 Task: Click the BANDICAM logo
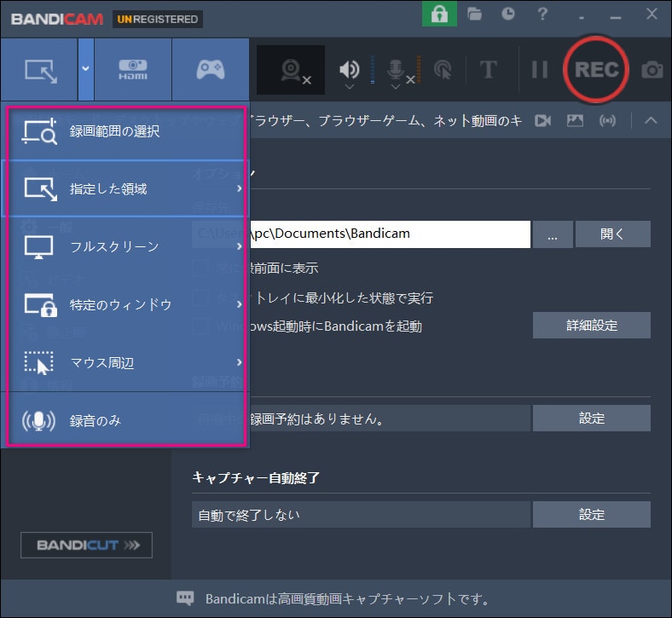tap(57, 20)
